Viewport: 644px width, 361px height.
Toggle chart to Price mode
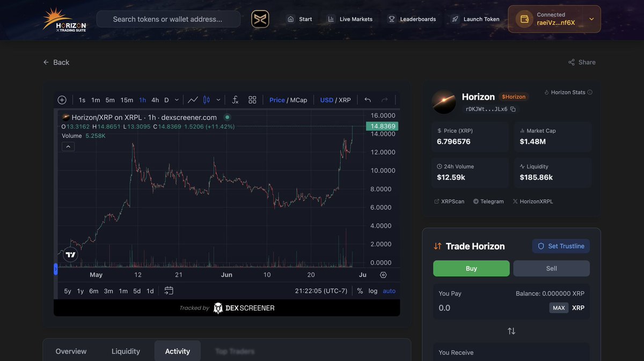tap(277, 100)
